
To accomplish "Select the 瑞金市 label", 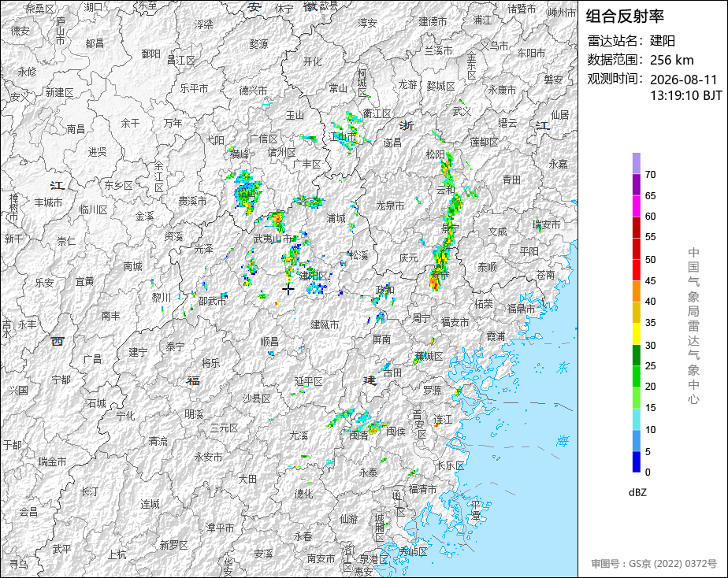I will (x=52, y=461).
